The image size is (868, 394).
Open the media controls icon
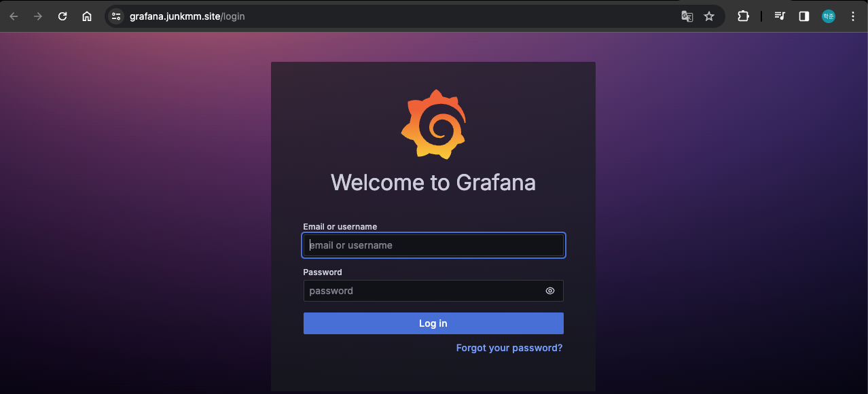tap(780, 16)
